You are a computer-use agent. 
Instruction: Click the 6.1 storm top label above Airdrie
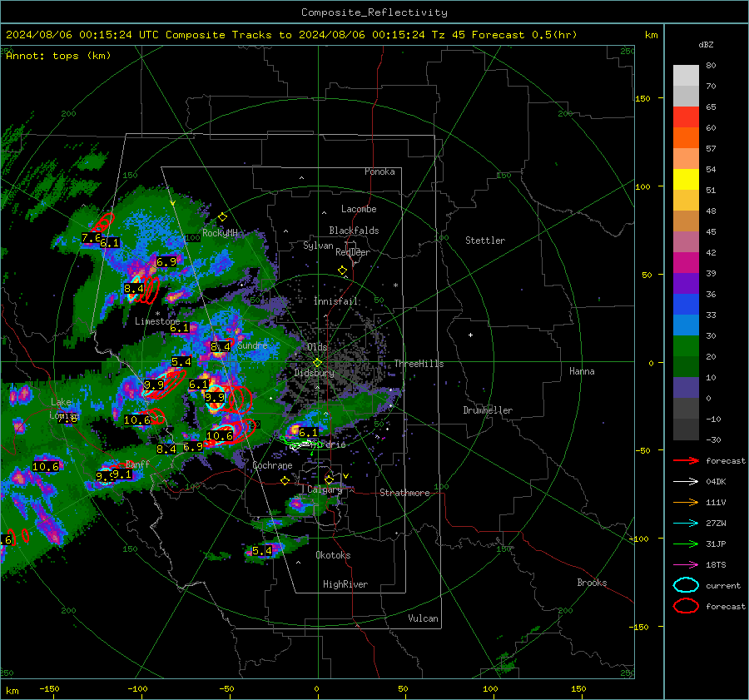[x=308, y=433]
